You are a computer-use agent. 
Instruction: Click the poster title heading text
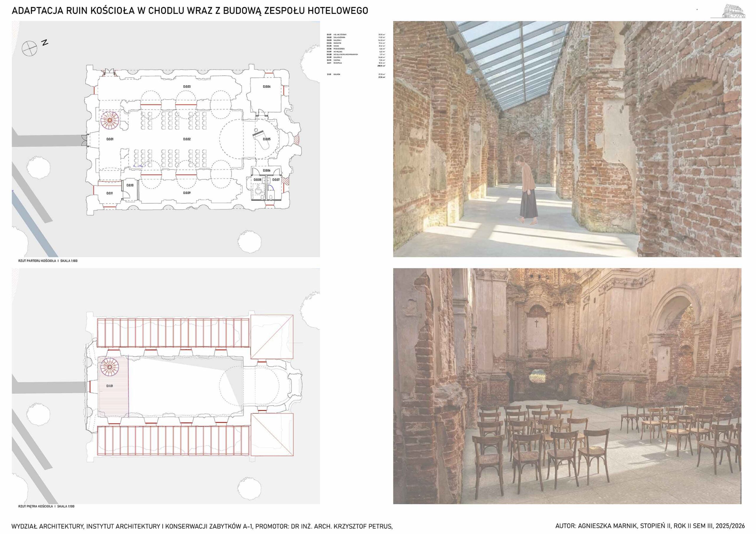click(x=190, y=11)
